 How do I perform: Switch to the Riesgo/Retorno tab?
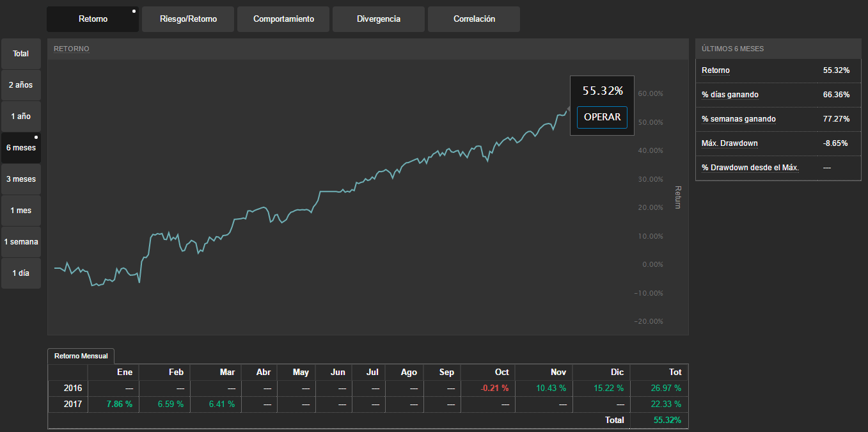pos(188,19)
